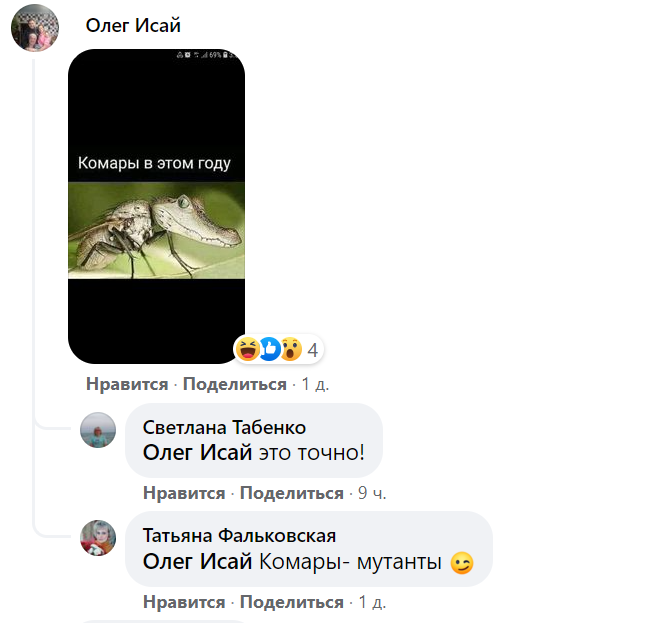Open Светлана Табенко's avatar picture
Image resolution: width=652 pixels, height=623 pixels.
coord(98,430)
